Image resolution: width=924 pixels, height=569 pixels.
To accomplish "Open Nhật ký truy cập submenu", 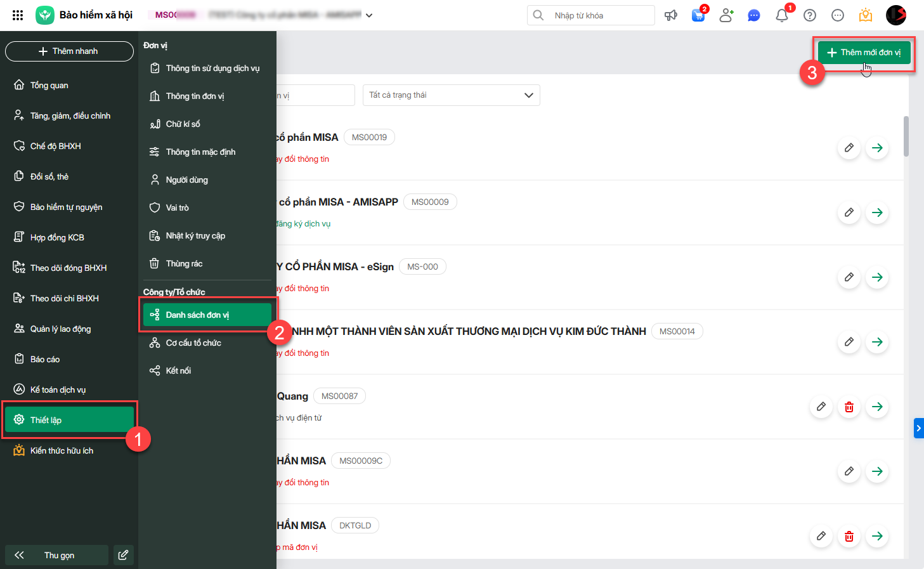I will click(x=207, y=236).
